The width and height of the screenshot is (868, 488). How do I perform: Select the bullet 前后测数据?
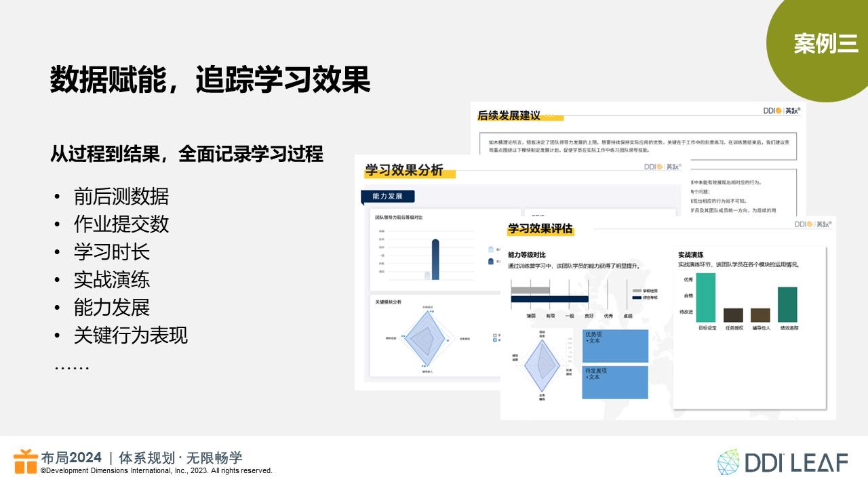121,197
